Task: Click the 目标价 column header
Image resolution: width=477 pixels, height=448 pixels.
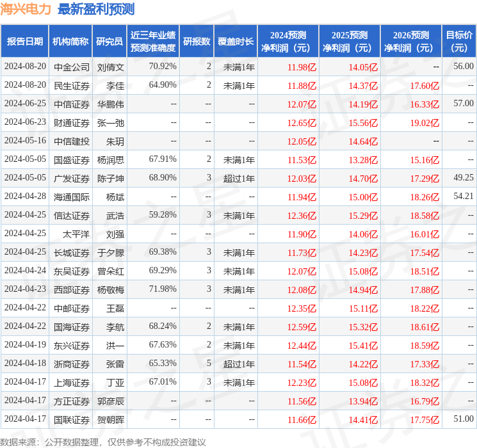Action: tap(459, 42)
